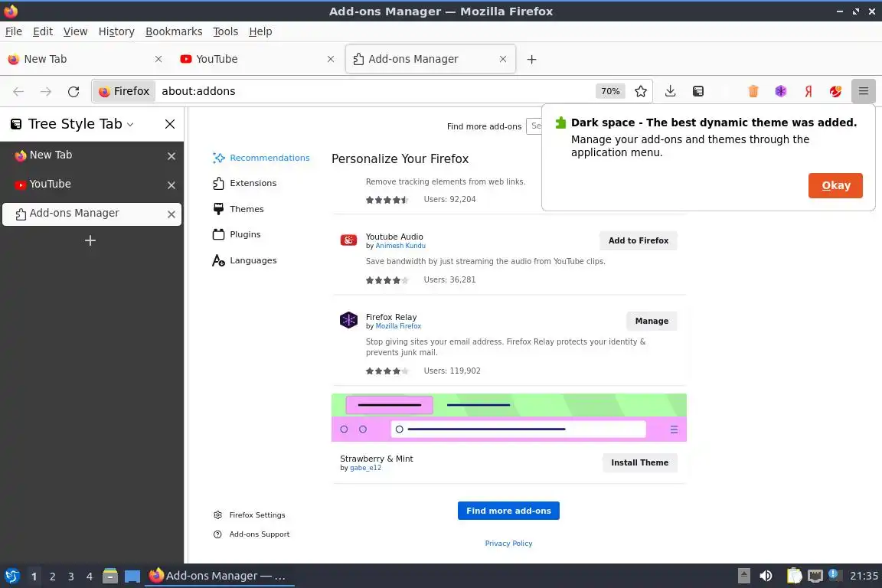Select New Tab in Tree Style Tab sidebar

pos(92,155)
